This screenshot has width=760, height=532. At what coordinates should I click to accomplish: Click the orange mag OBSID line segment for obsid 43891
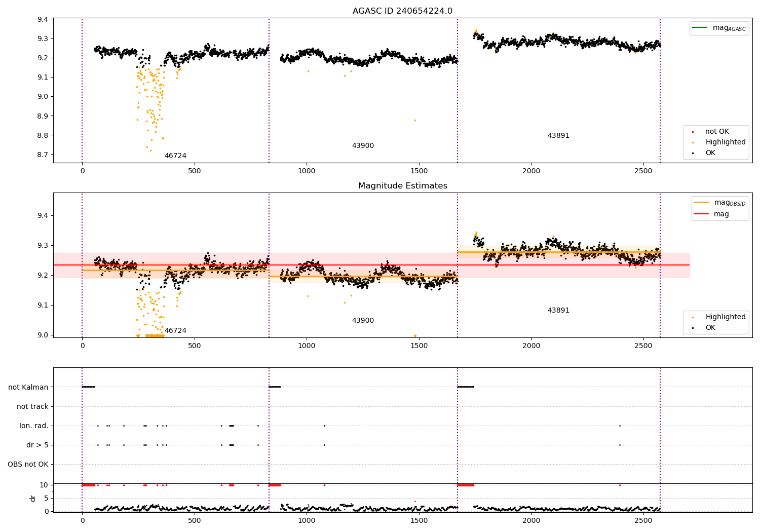click(x=559, y=252)
